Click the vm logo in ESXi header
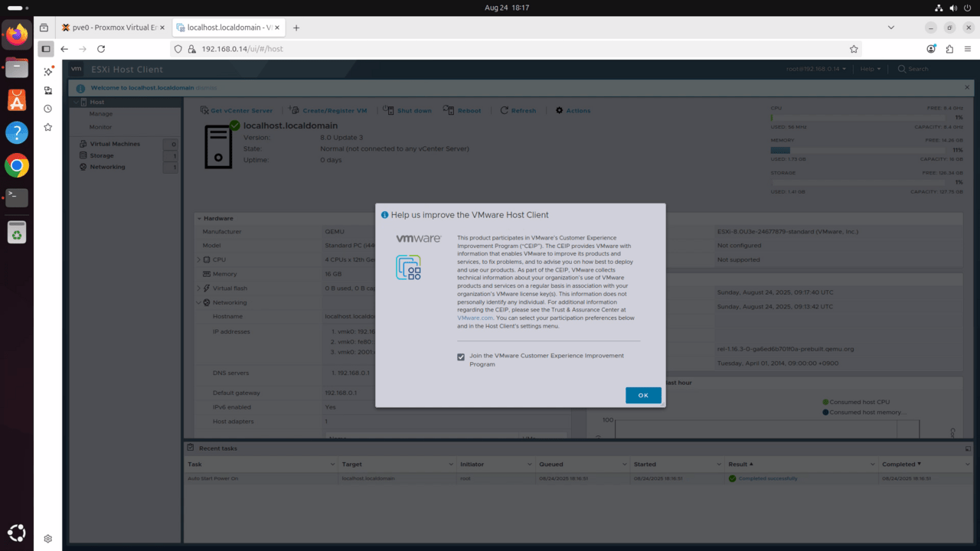Screen dimensions: 980x551 pos(77,69)
